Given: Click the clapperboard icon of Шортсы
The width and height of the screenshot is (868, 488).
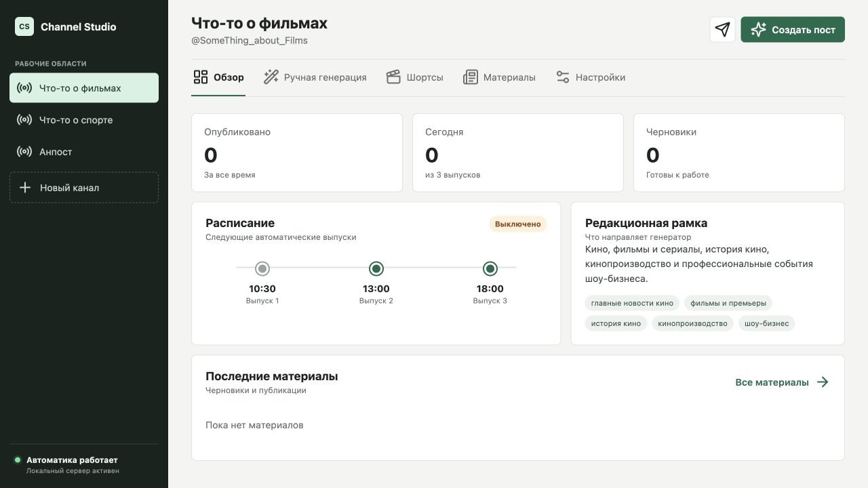Looking at the screenshot, I should coord(394,77).
